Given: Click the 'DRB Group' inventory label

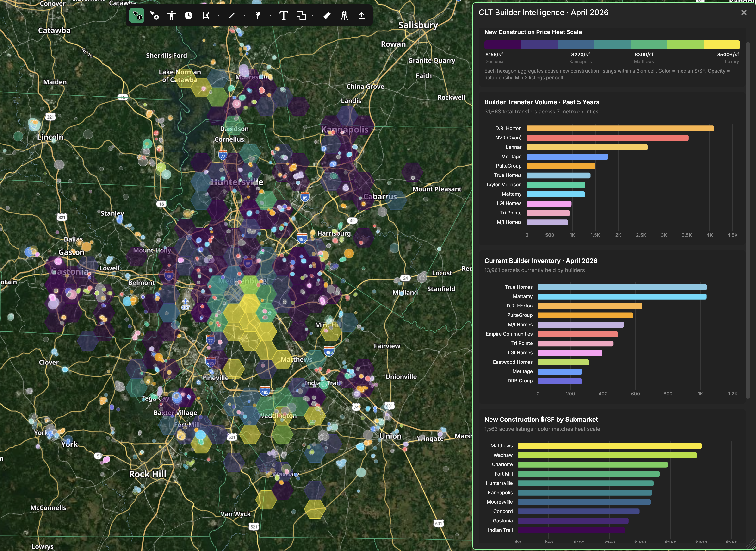Looking at the screenshot, I should (520, 381).
